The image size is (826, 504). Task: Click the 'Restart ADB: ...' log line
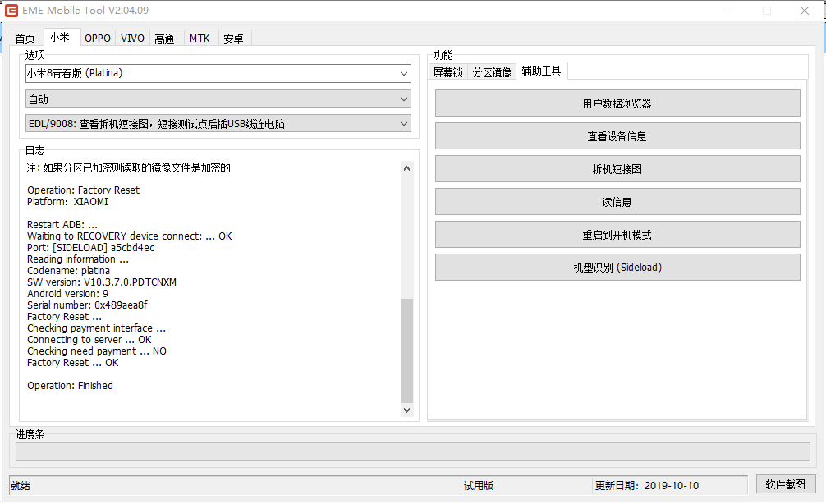click(62, 225)
